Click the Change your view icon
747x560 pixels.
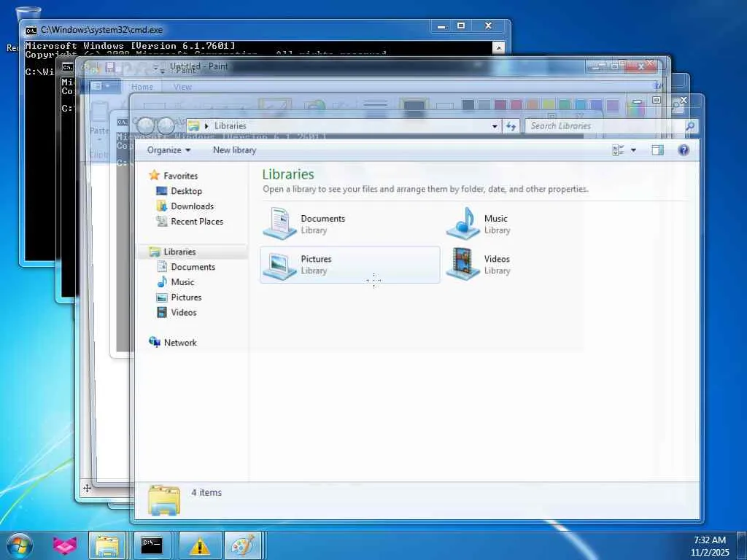coord(618,150)
